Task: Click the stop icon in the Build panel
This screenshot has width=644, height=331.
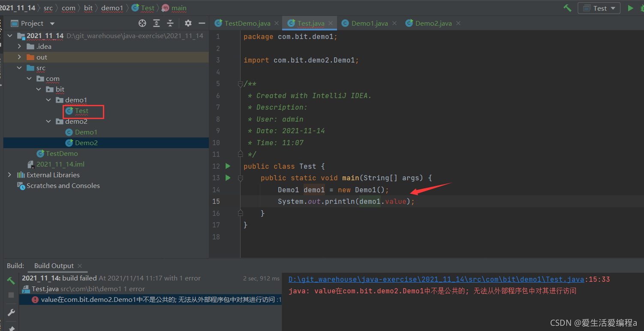Action: click(11, 295)
